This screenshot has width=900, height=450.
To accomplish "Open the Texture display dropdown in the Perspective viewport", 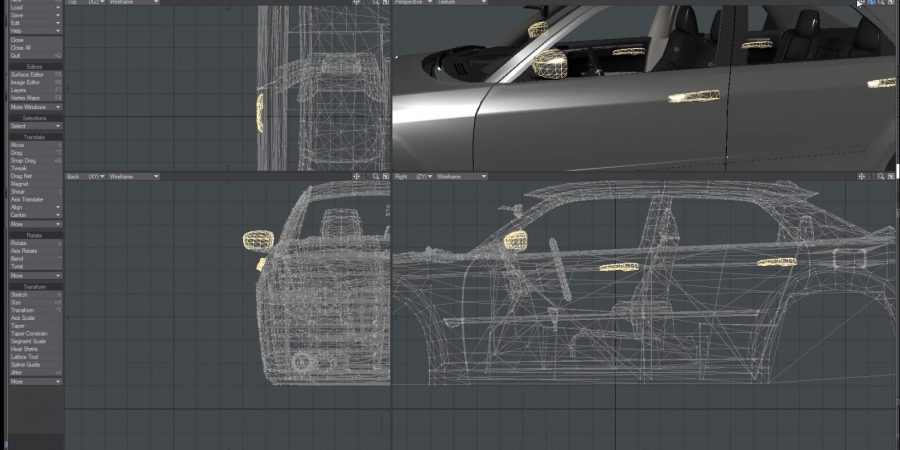I will click(460, 2).
